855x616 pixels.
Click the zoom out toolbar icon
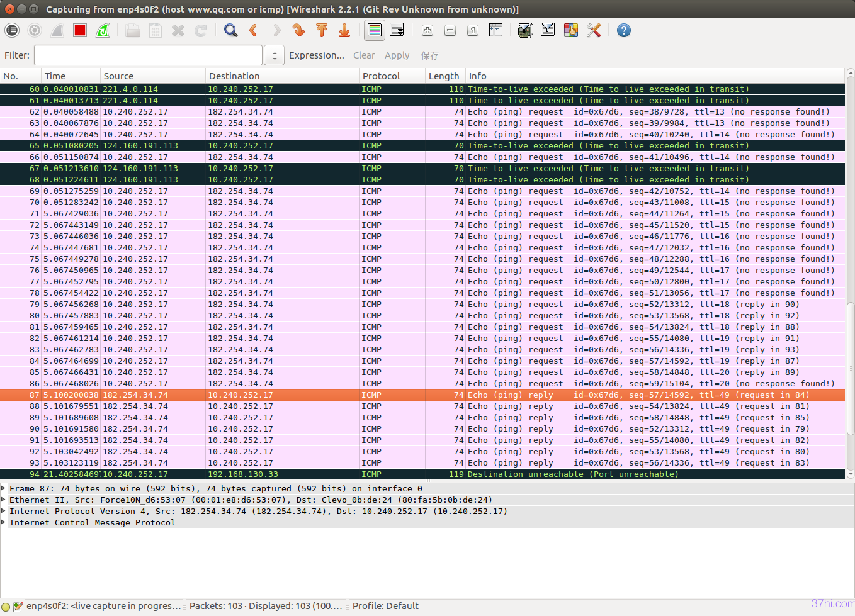(450, 30)
